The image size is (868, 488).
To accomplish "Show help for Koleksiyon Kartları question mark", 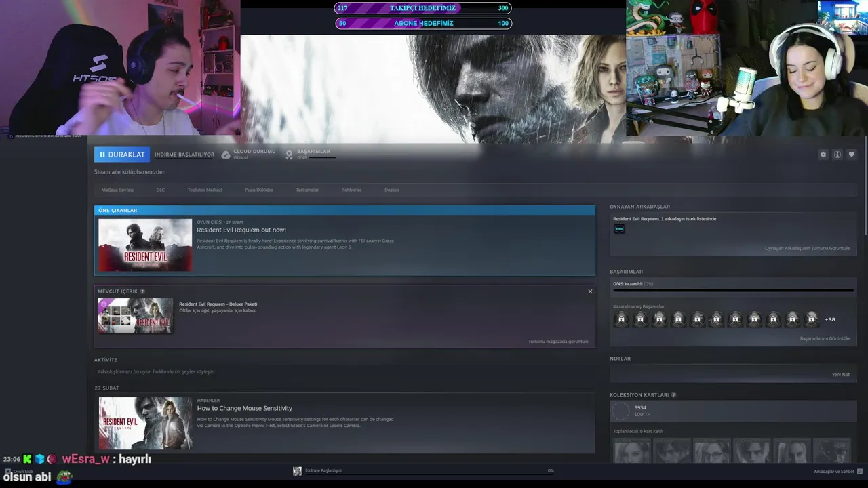I will (673, 394).
